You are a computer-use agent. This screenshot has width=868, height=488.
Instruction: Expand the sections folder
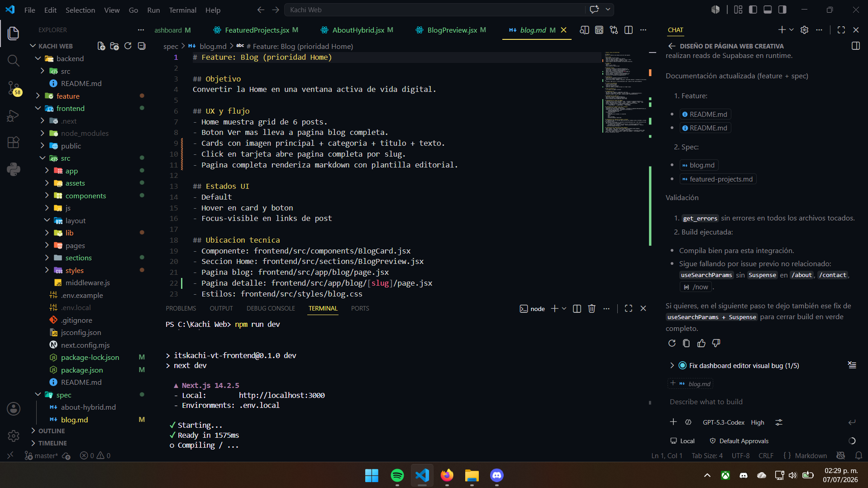click(78, 258)
